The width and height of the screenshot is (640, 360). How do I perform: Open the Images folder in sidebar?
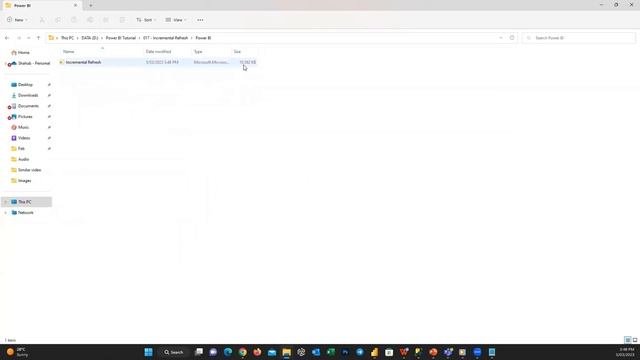[24, 180]
